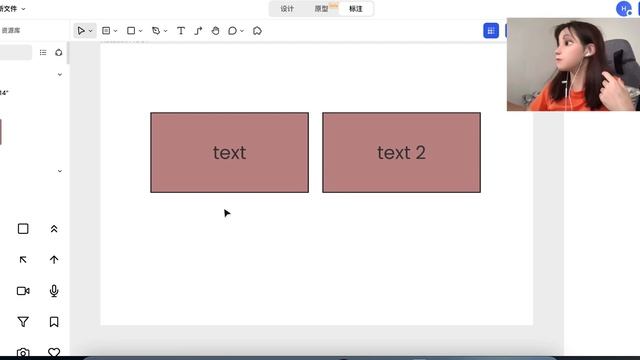Select the Pen tool

[156, 31]
